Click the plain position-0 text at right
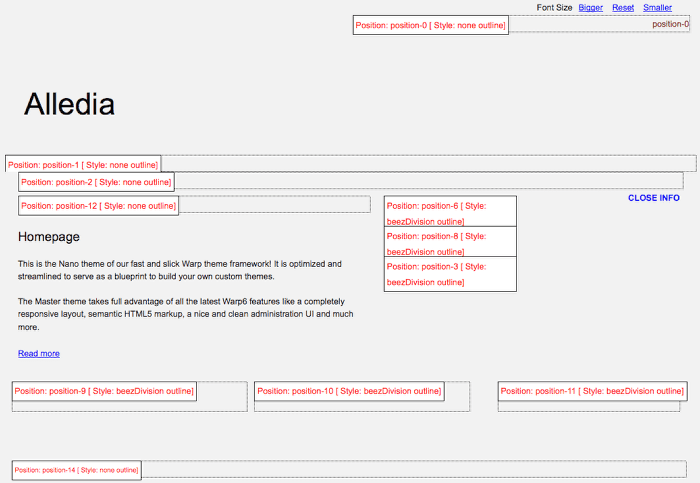The image size is (700, 483). click(671, 24)
